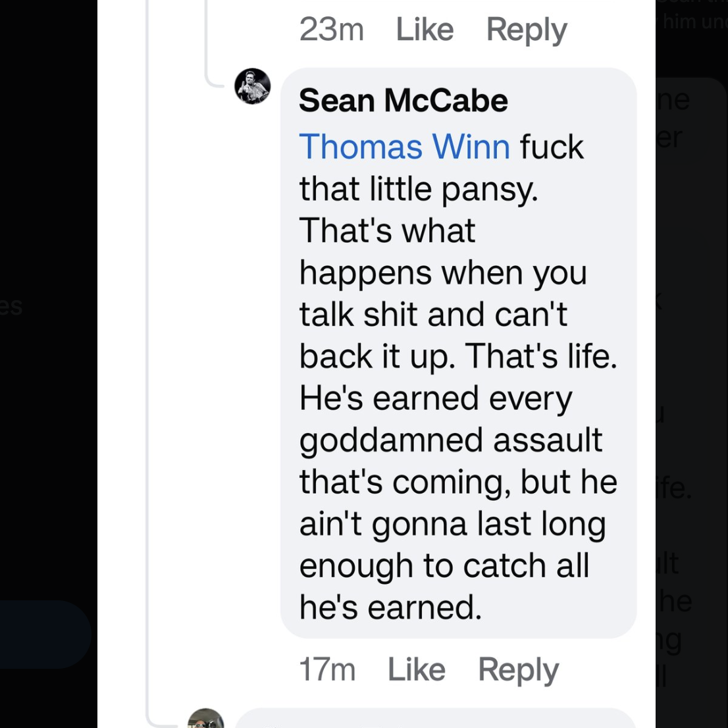Open the Thomas Winn mention link
The width and height of the screenshot is (728, 728).
click(404, 146)
